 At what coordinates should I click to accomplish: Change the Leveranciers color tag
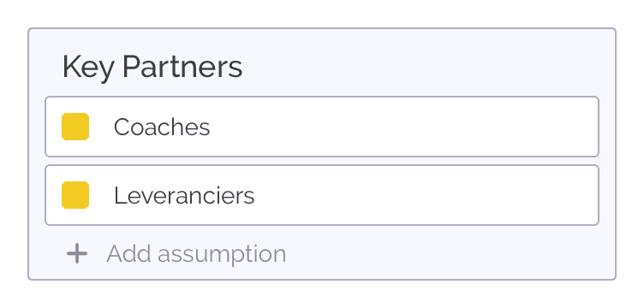pos(75,195)
